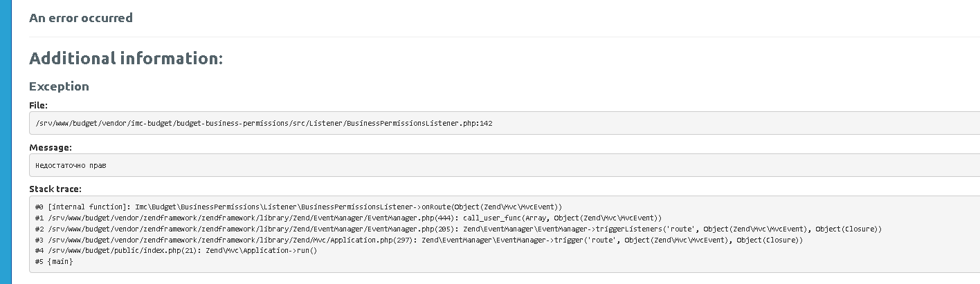Viewport: 980px width, 284px height.
Task: Click stack trace line #0 internal function
Action: pos(298,207)
